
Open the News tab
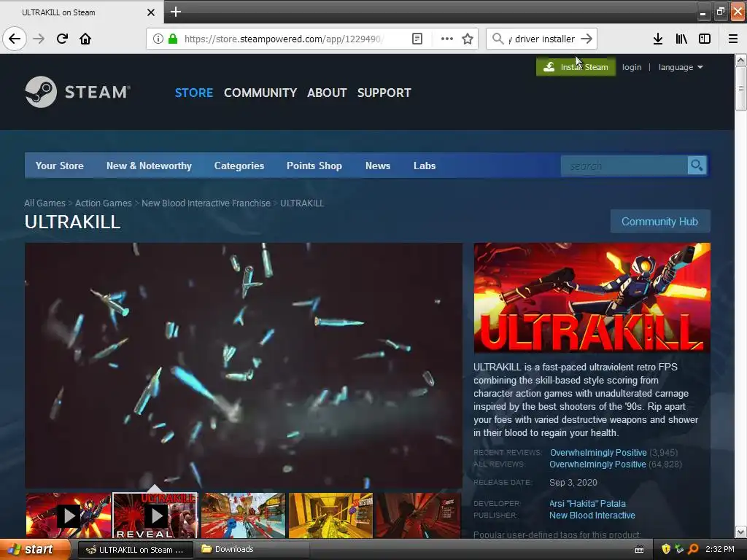(378, 166)
